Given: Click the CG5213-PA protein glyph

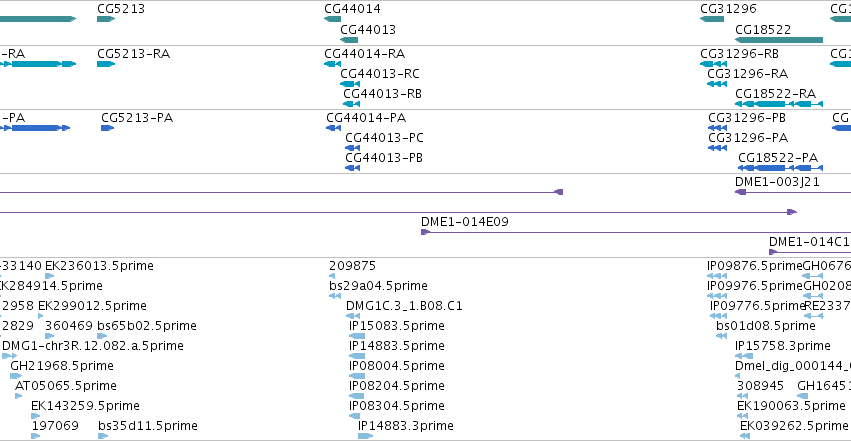Looking at the screenshot, I should [x=107, y=128].
